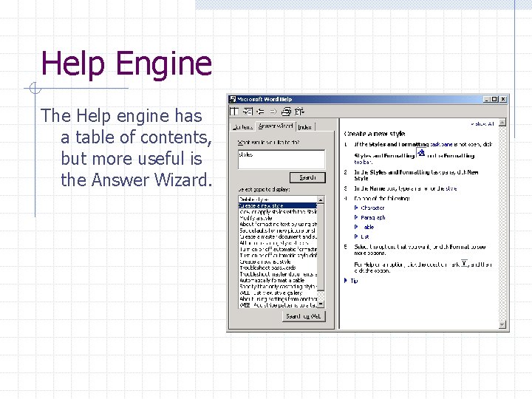
Task: Click the Forward arrow icon
Action: (273, 112)
